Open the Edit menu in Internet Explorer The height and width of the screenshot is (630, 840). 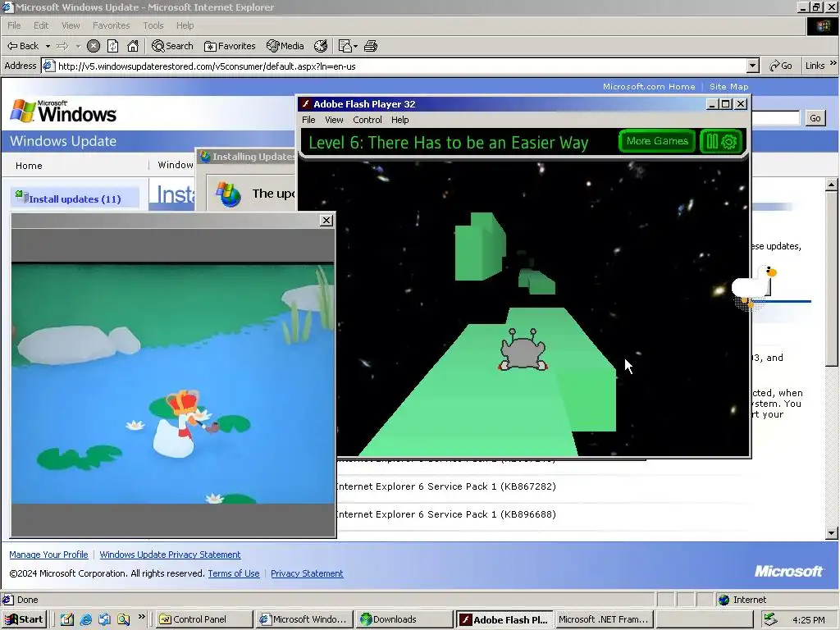(x=41, y=25)
